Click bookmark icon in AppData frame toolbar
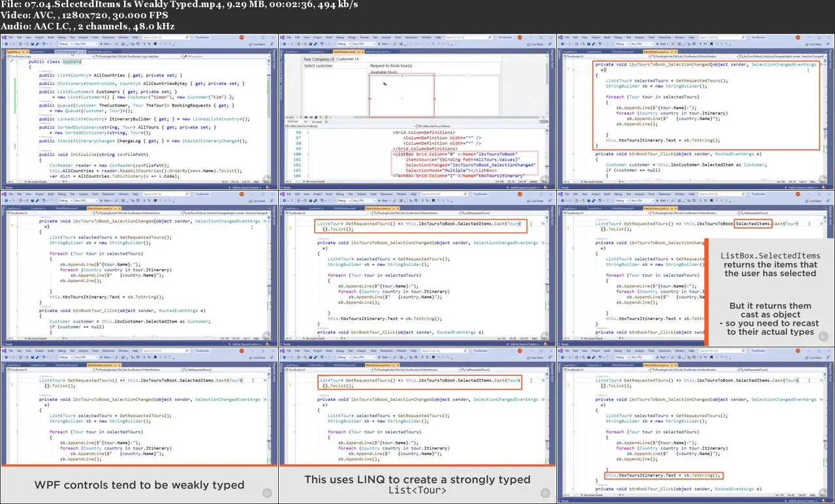835x504 pixels. pyautogui.click(x=155, y=44)
